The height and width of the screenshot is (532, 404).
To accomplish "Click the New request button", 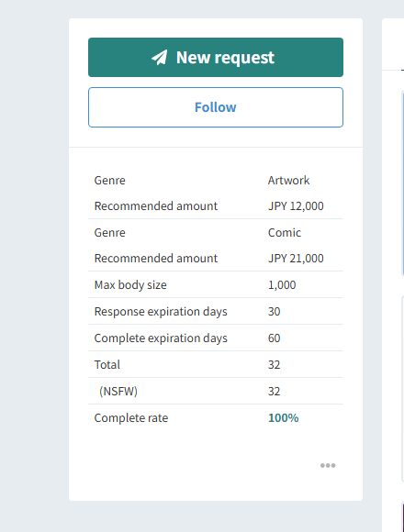I will 216,58.
